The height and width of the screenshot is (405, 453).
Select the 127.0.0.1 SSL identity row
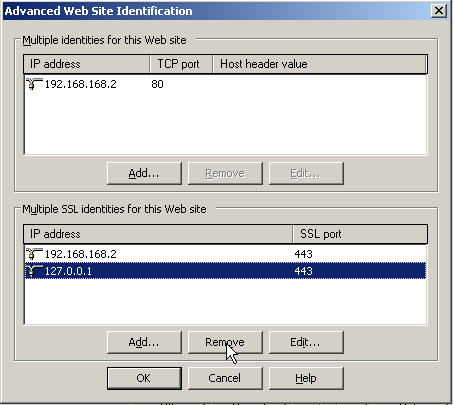[x=225, y=271]
